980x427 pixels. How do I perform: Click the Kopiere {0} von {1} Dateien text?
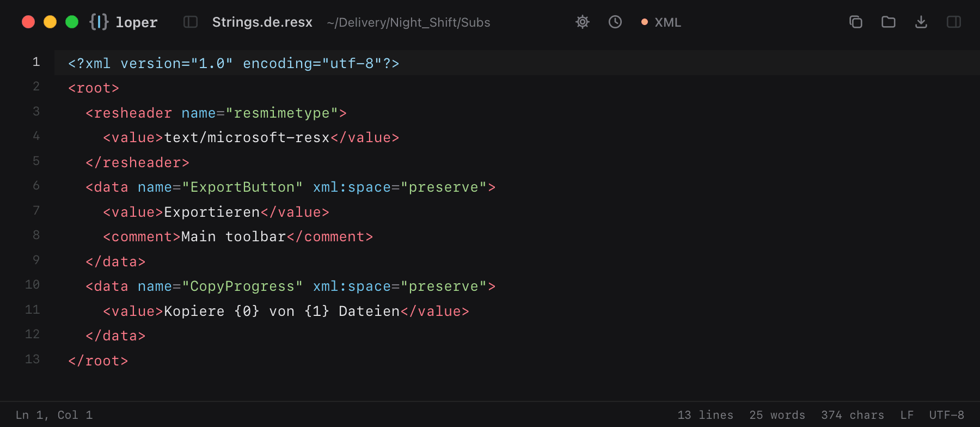[x=282, y=312]
